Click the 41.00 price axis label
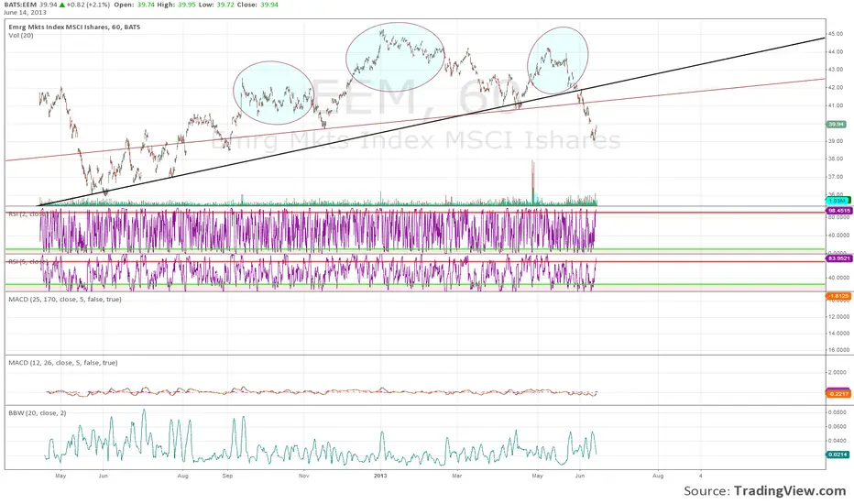Viewport: 854px width, 504px height. coord(836,105)
